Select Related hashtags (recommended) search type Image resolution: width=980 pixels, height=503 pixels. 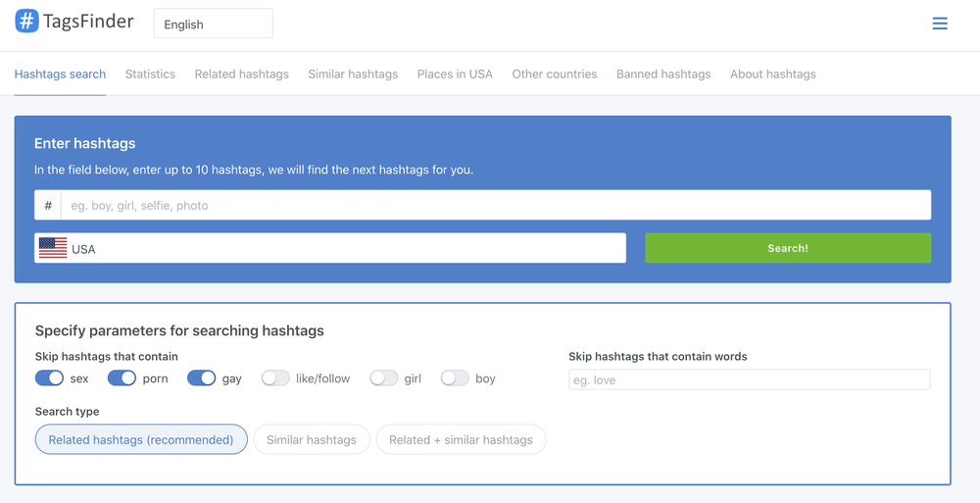pyautogui.click(x=141, y=440)
